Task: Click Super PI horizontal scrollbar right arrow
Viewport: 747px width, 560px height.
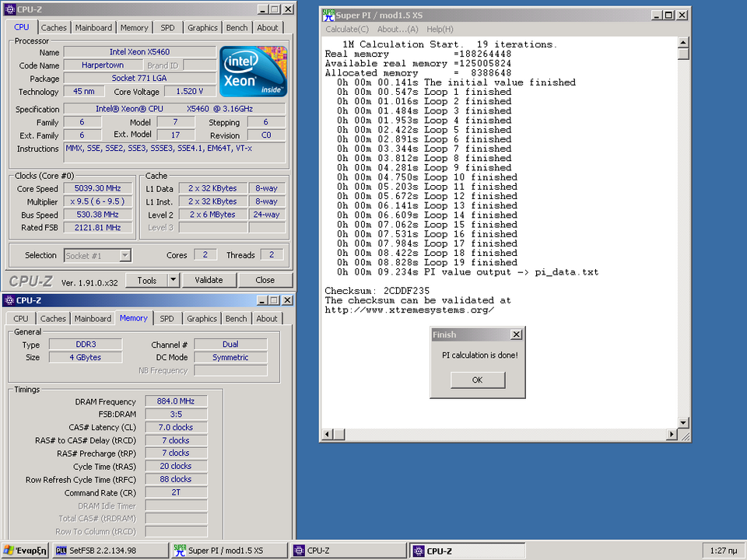Action: [672, 434]
